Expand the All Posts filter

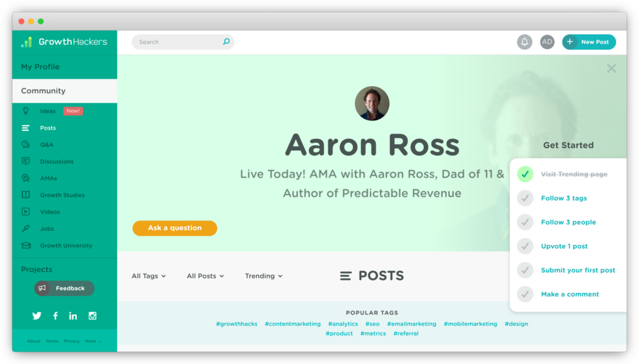205,275
